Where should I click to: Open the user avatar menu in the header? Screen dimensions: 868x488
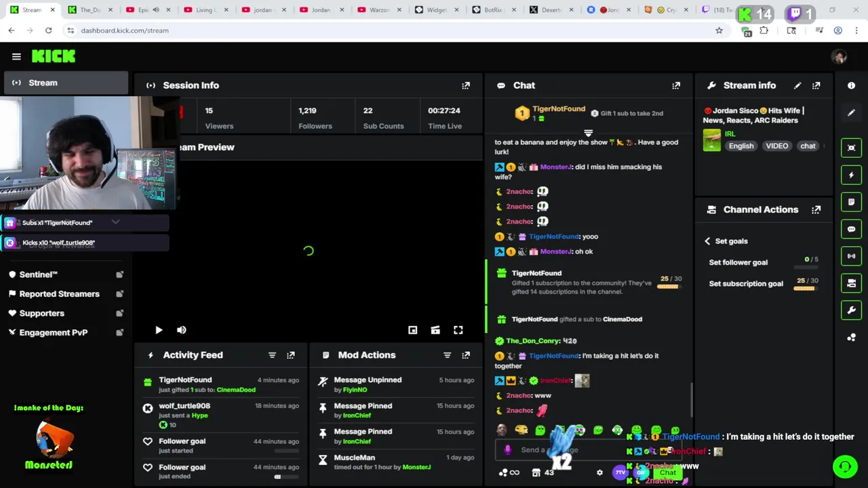pos(840,57)
